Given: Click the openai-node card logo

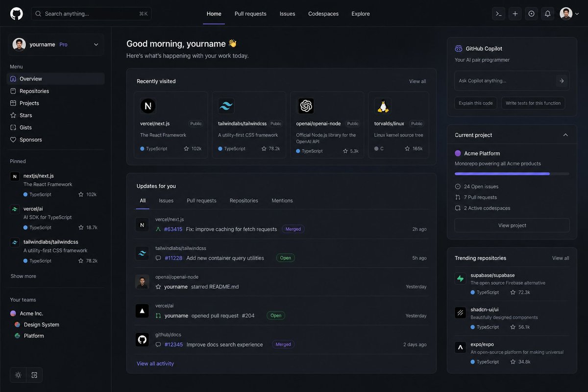Looking at the screenshot, I should tap(306, 106).
